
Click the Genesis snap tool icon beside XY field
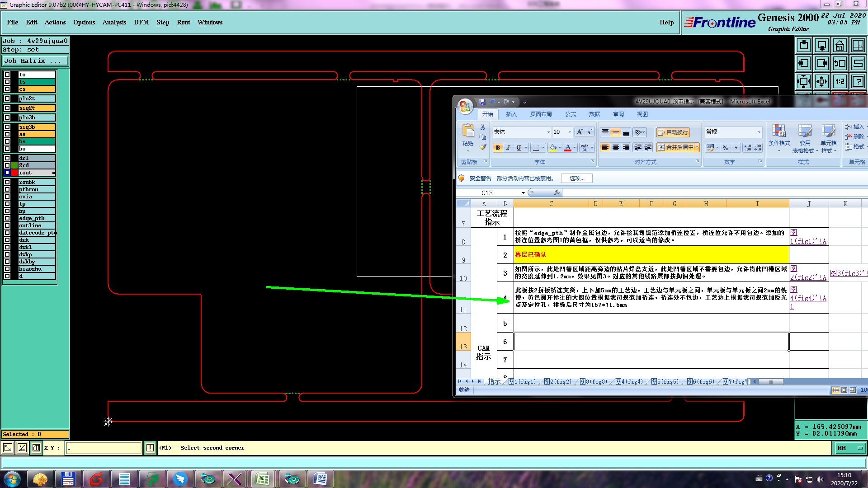[x=36, y=448]
